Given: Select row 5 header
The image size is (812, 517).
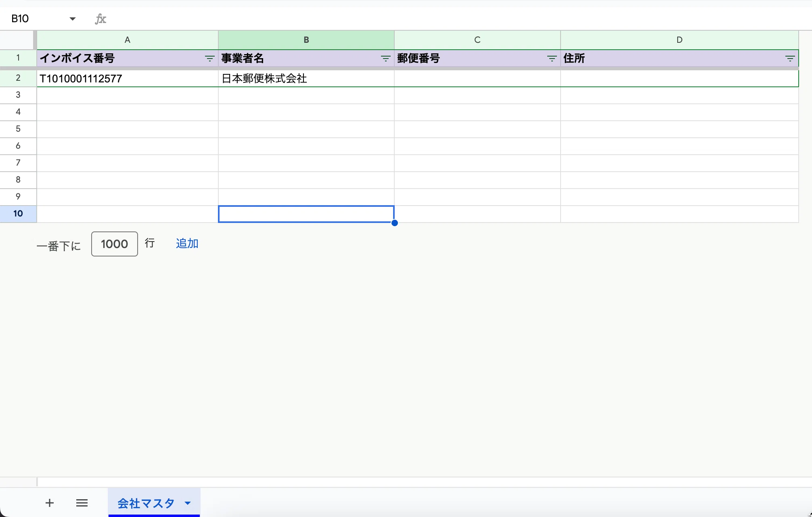Looking at the screenshot, I should (x=18, y=129).
